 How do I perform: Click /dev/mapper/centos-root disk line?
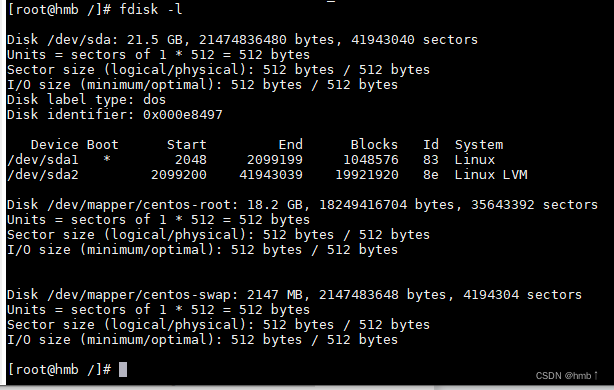[x=302, y=205]
